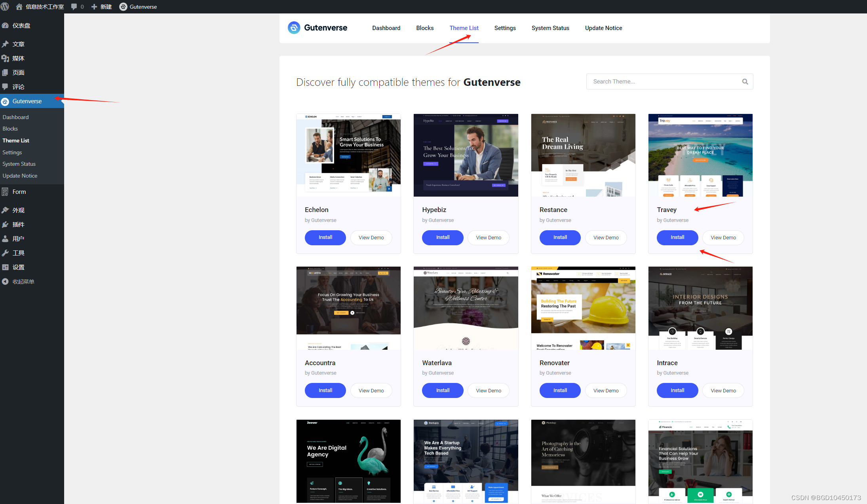Open the 仪表盘 dashboard sidebar item
The height and width of the screenshot is (504, 867).
click(21, 26)
